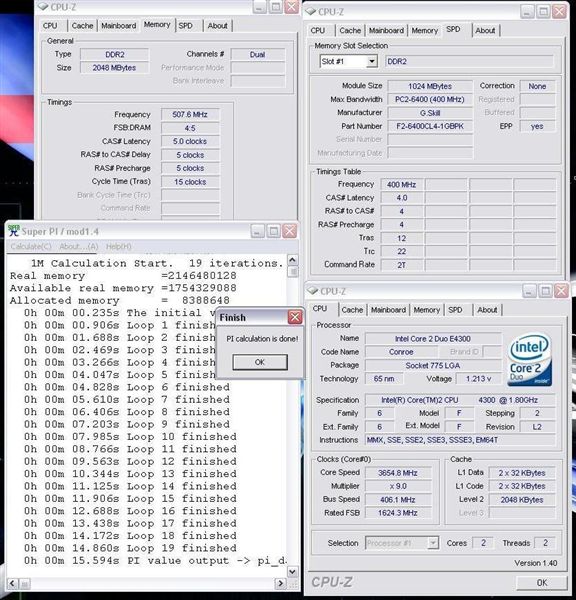
Task: Open SPD tab in bottom CPU-Z window
Action: 455,310
